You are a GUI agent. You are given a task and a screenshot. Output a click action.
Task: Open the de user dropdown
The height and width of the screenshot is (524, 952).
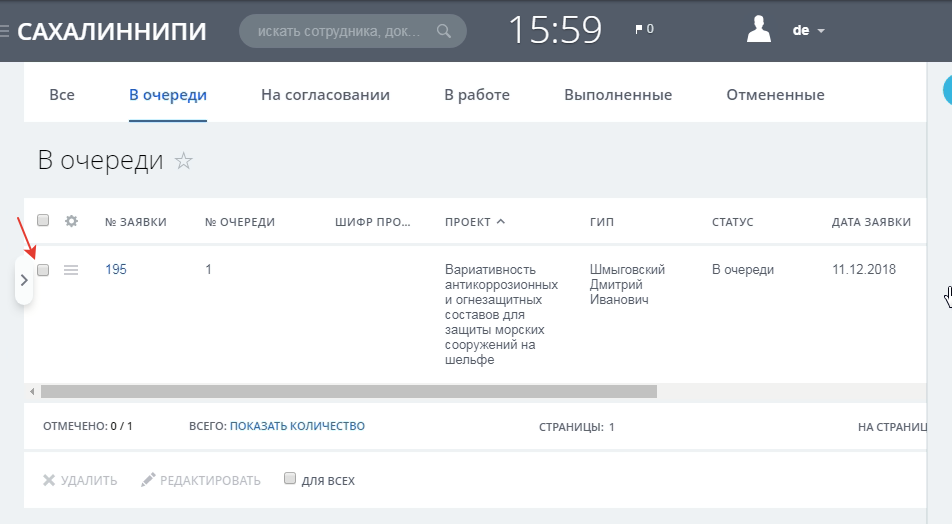808,31
